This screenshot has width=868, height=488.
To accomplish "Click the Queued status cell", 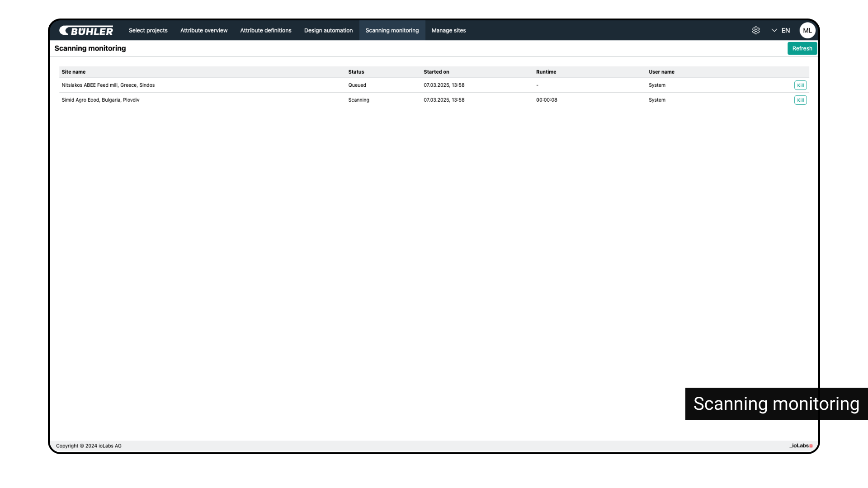I will (357, 85).
